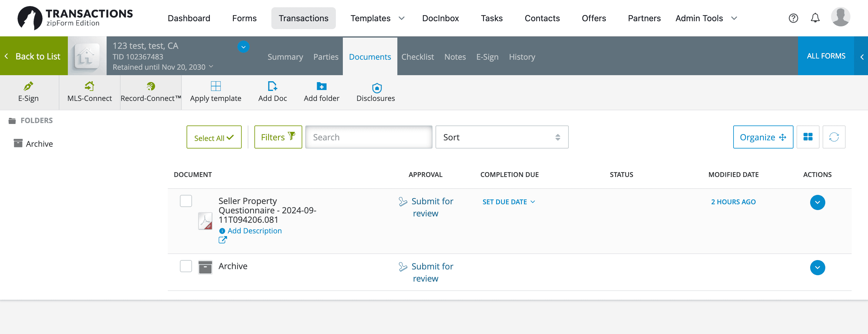Open the Seller Property Questionnaire PDF icon

coord(205,221)
